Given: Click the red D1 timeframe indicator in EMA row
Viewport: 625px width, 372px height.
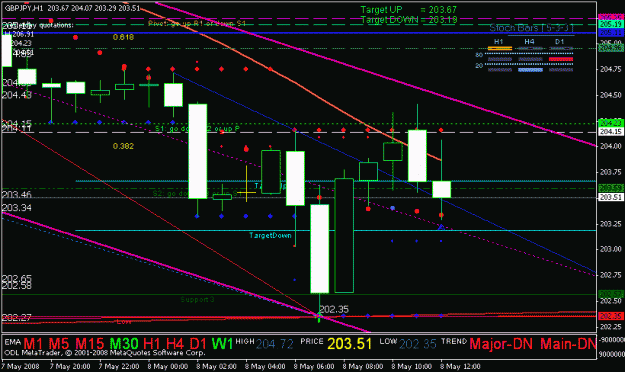Looking at the screenshot, I should [x=198, y=344].
